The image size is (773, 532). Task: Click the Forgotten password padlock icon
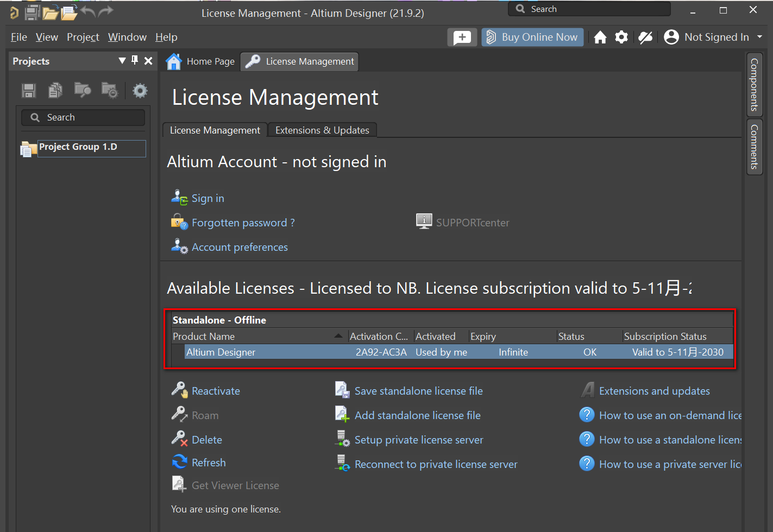click(179, 221)
